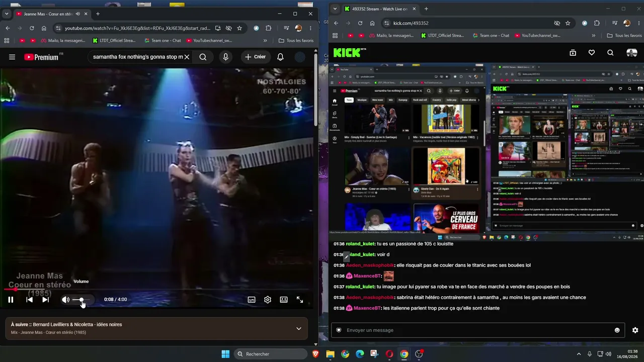Open Kick following heart icon
This screenshot has height=362, width=644.
(x=592, y=53)
